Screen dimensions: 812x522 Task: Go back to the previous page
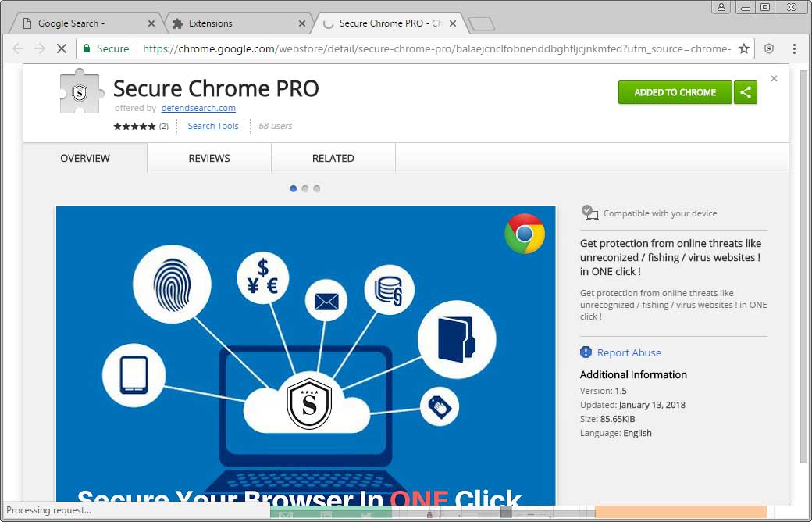click(18, 48)
